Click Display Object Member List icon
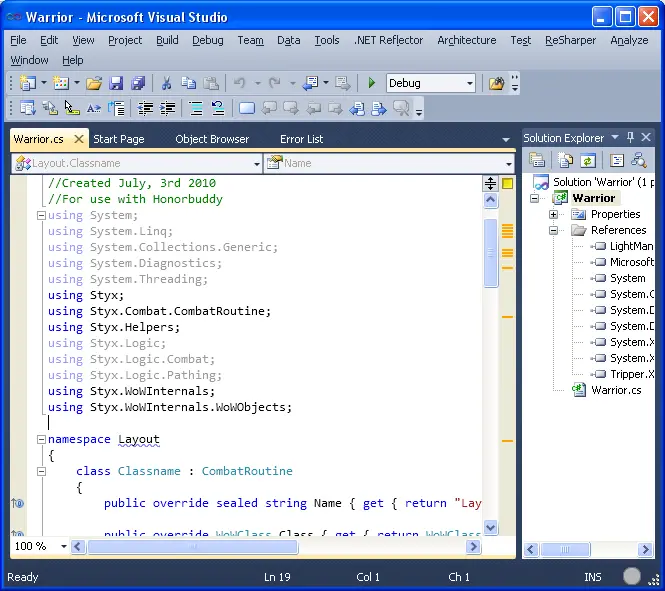This screenshot has height=591, width=665. tap(28, 109)
